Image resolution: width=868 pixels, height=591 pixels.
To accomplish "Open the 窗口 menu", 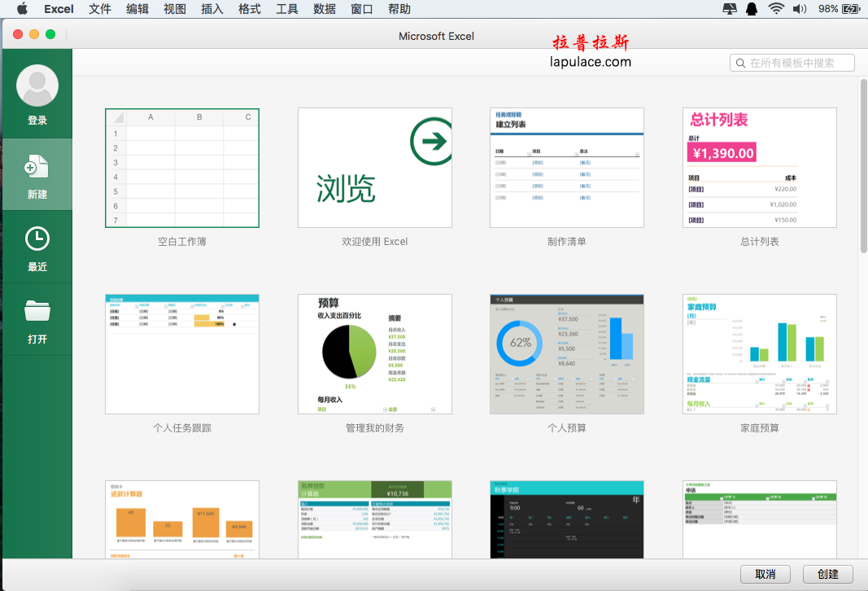I will click(x=361, y=9).
